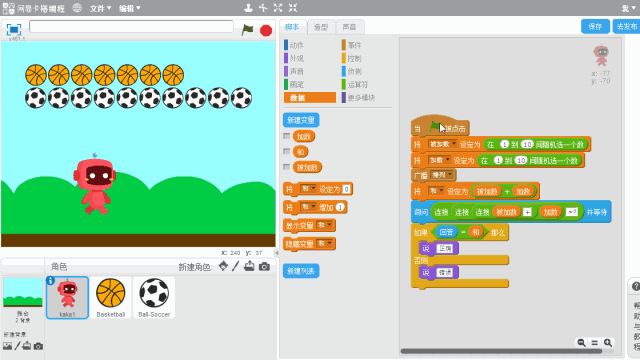Expand variable dropdown in 显示变量 block
Screen dimensions: 640x360
(325, 225)
